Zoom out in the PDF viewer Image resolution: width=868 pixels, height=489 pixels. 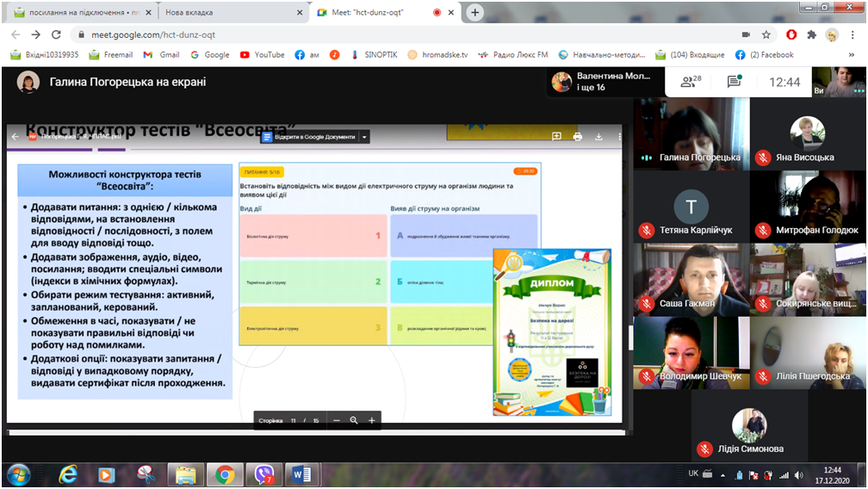coord(336,420)
